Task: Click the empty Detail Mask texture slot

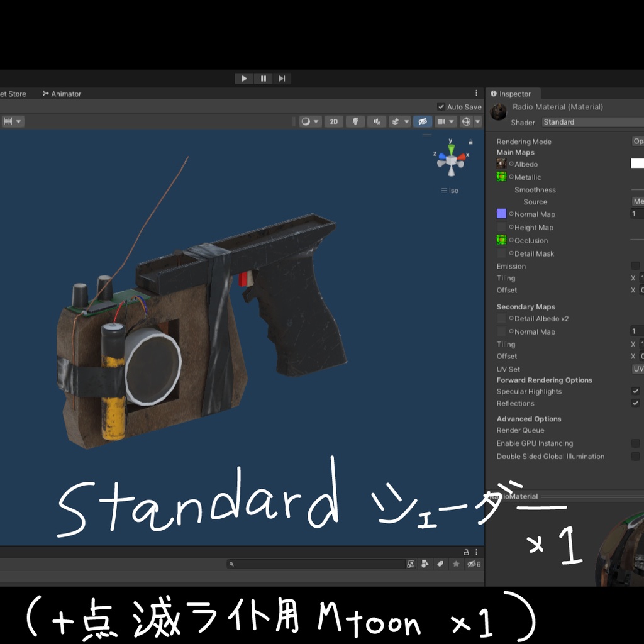Action: [501, 253]
